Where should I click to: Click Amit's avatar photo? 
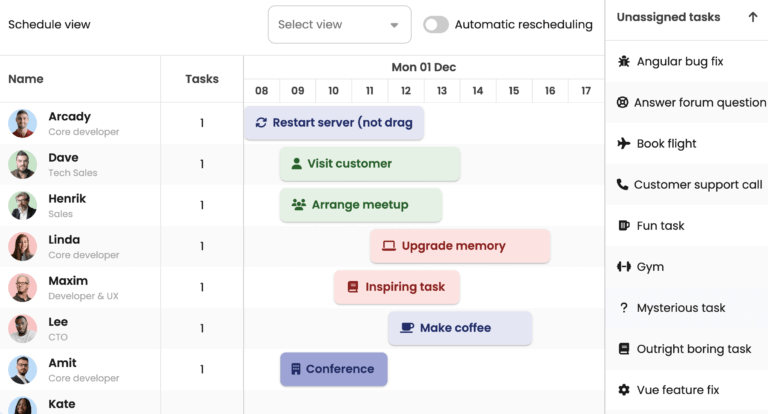pyautogui.click(x=23, y=370)
